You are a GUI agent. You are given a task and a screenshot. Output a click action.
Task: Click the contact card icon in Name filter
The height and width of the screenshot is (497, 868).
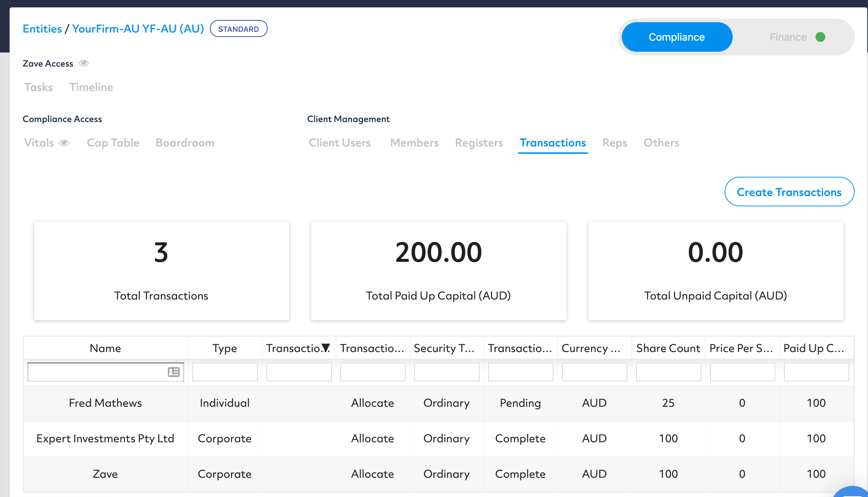pyautogui.click(x=174, y=372)
